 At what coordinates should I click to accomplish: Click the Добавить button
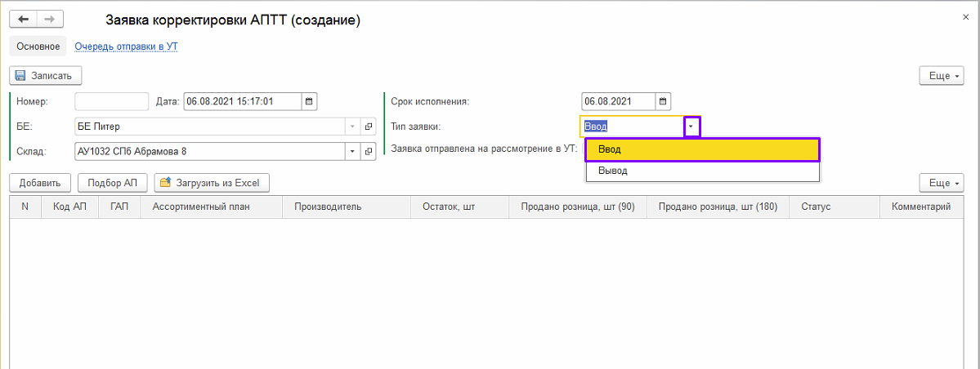tap(40, 183)
